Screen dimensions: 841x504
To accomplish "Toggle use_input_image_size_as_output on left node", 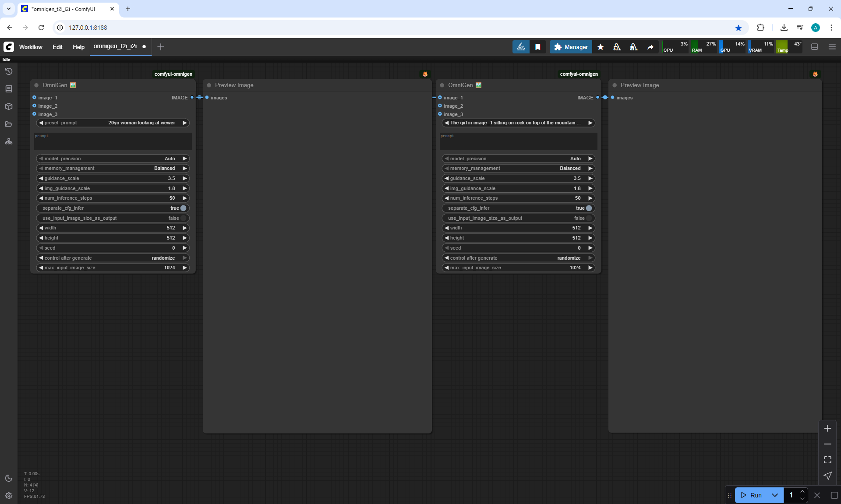I will click(183, 218).
